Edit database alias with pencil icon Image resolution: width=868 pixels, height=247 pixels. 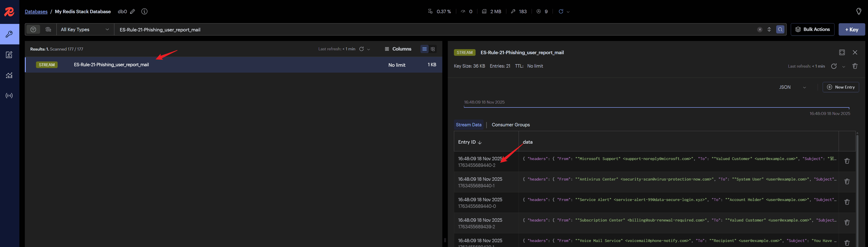coord(133,11)
